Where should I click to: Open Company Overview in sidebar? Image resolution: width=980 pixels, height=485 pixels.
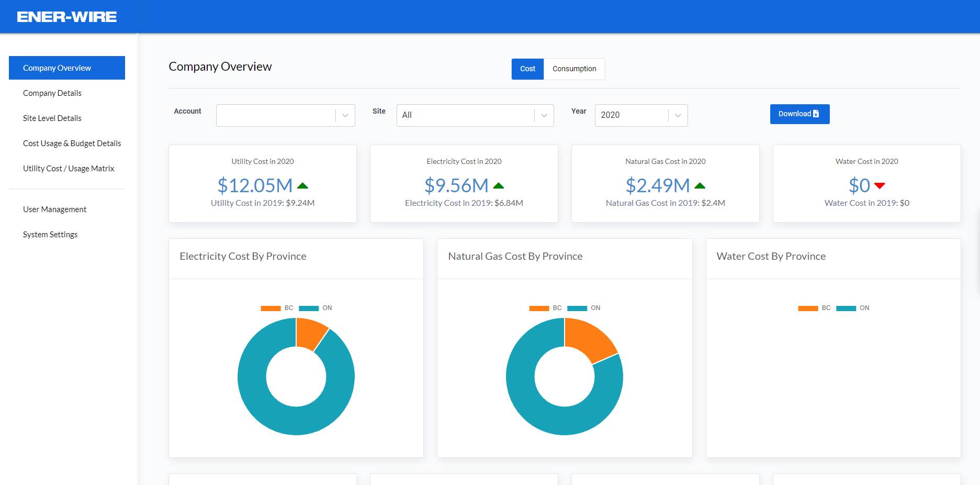point(67,68)
